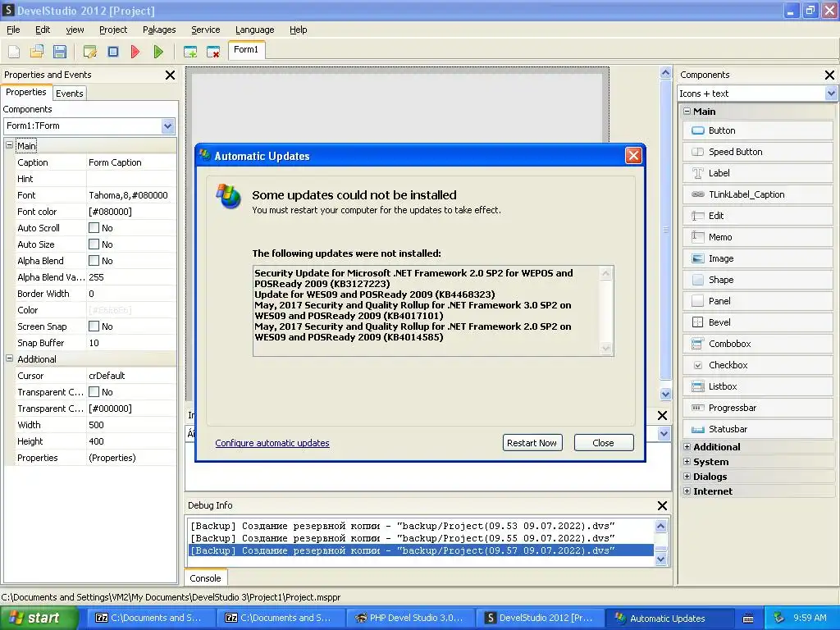This screenshot has width=840, height=630.
Task: Close the Properties and Events panel
Action: point(170,75)
